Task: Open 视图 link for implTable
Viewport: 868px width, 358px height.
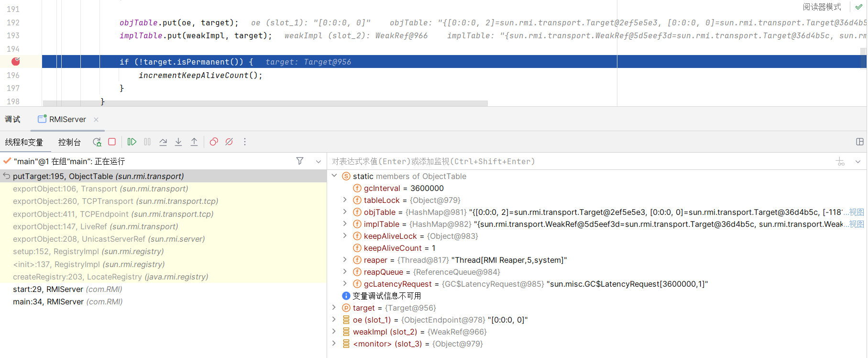Action: coord(857,224)
